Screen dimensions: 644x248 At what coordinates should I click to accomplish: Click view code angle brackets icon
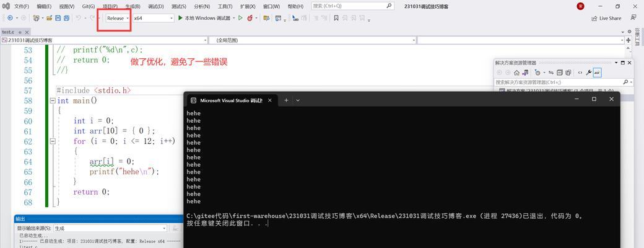580,73
